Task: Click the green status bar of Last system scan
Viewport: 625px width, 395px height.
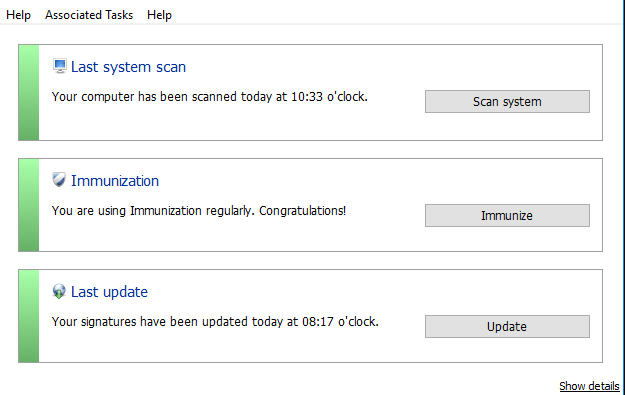Action: click(x=29, y=92)
